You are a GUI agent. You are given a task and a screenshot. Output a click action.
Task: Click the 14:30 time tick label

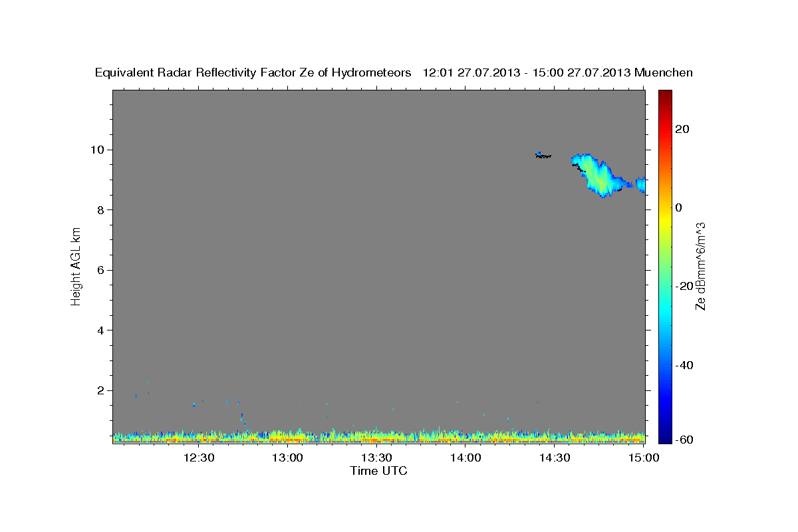[554, 458]
